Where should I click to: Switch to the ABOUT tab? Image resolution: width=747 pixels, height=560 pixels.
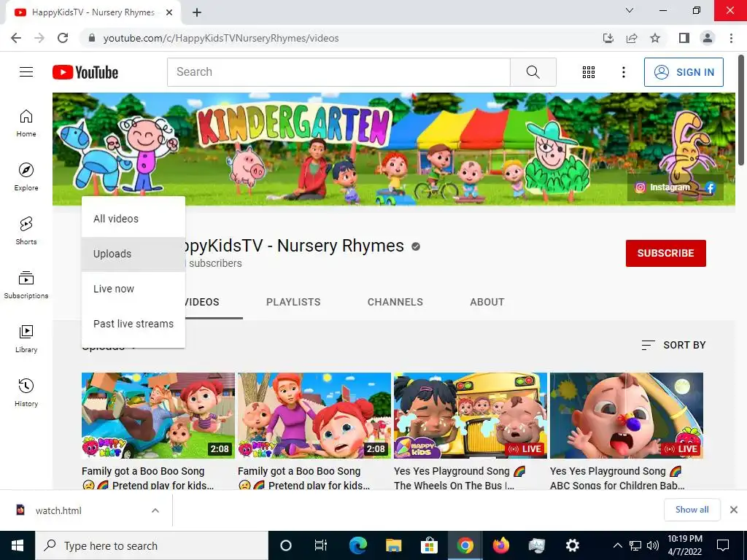point(487,302)
